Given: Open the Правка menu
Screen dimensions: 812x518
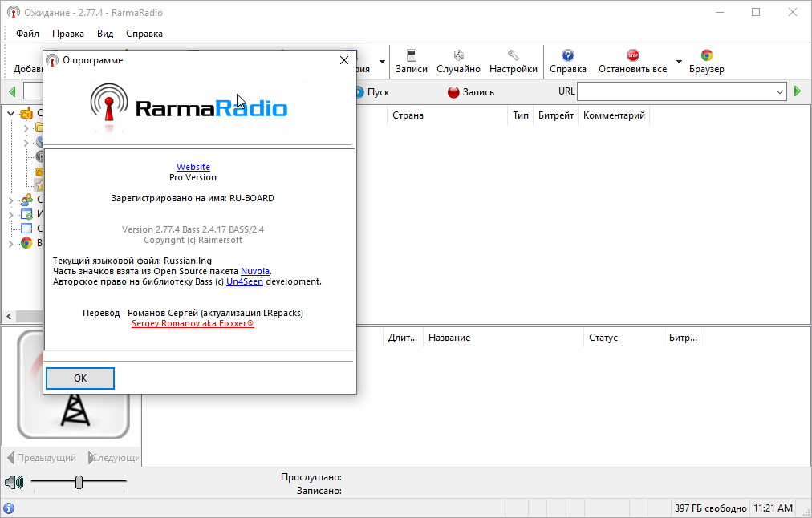Looking at the screenshot, I should coord(68,34).
